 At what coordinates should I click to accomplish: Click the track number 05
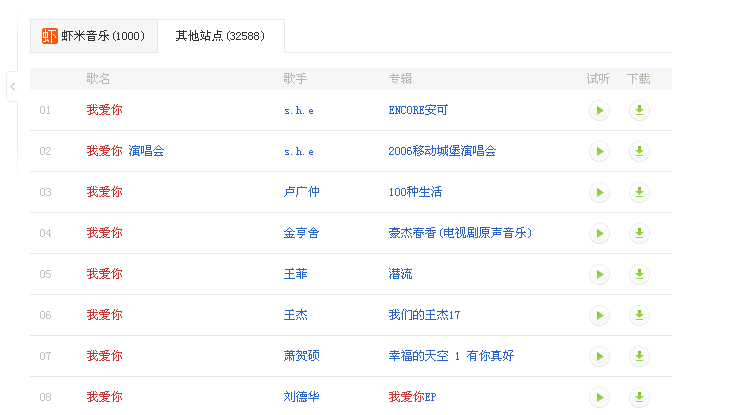[45, 275]
